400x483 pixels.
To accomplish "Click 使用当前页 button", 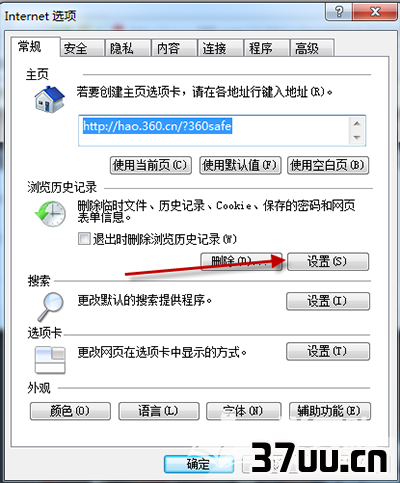I will (x=151, y=165).
